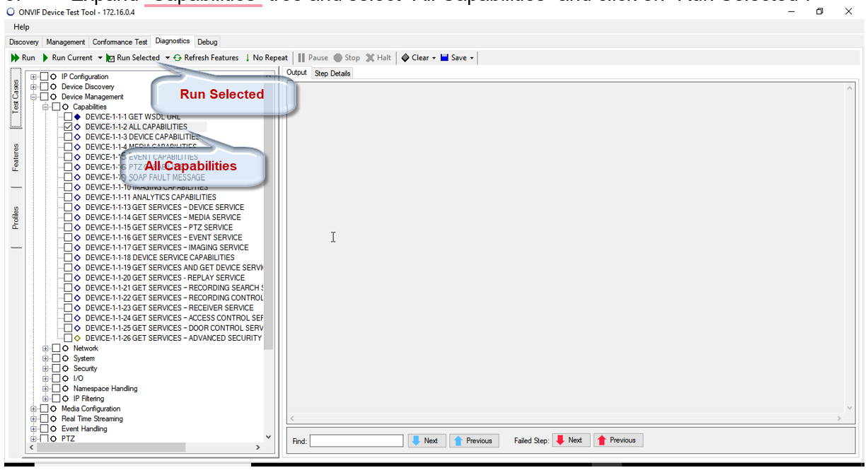The width and height of the screenshot is (868, 475).
Task: Check the IP Configuration checkbox
Action: 44,77
